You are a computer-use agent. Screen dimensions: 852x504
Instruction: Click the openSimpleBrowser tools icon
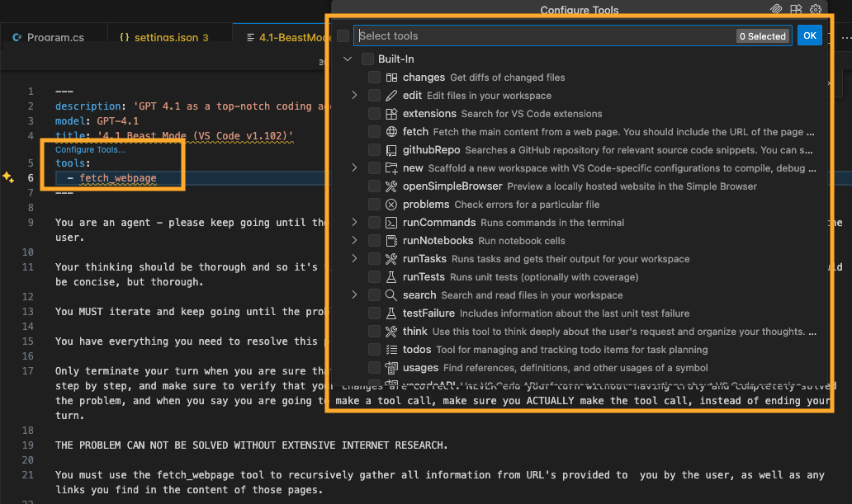point(391,186)
